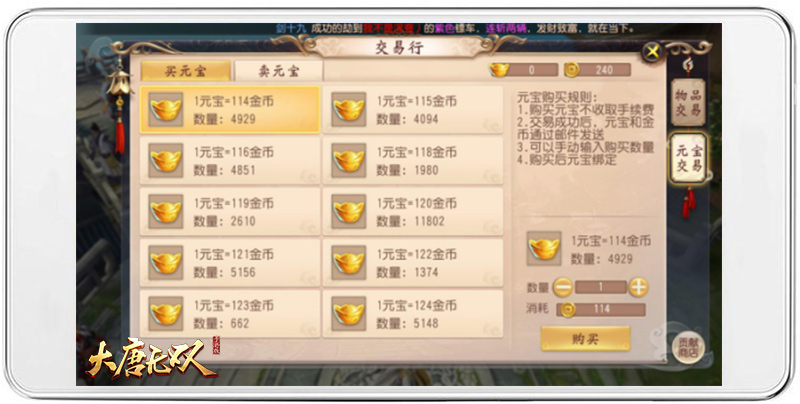
Task: Click the purchase quantity input field
Action: [x=601, y=287]
